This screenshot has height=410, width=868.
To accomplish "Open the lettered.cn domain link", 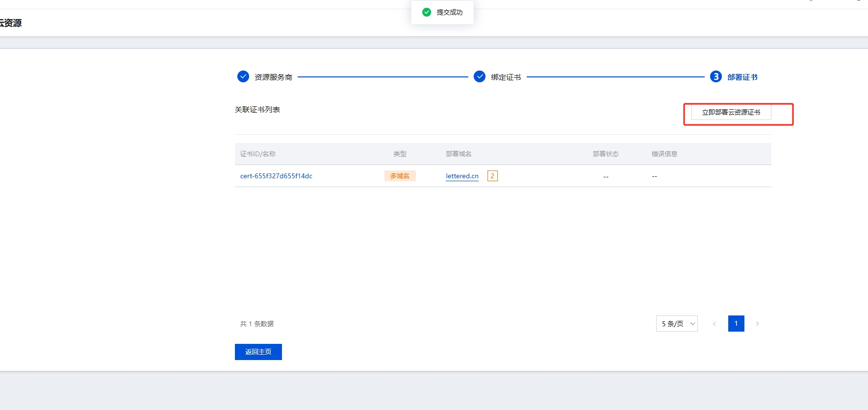I will (x=462, y=176).
